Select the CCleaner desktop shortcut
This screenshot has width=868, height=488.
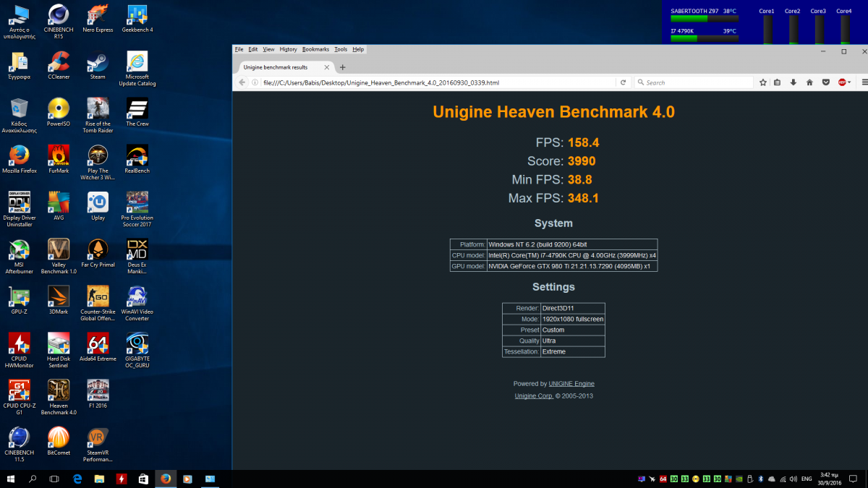point(59,65)
